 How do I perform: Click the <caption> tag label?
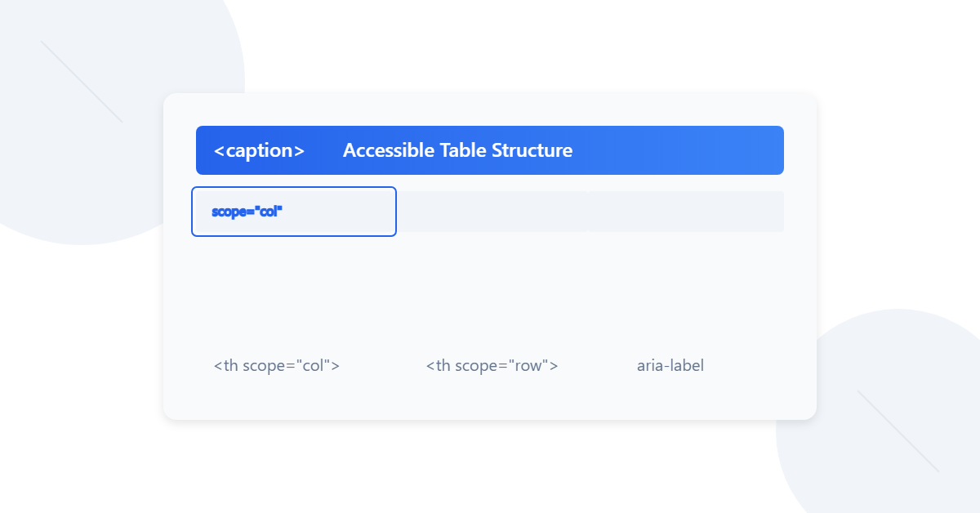[259, 150]
